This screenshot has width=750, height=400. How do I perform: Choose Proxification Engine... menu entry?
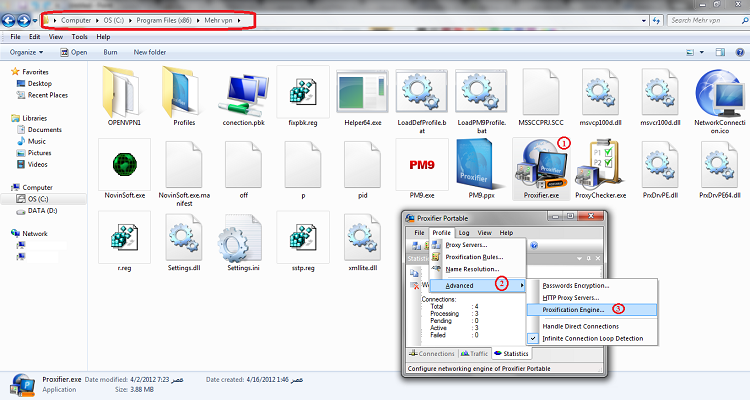click(x=592, y=310)
